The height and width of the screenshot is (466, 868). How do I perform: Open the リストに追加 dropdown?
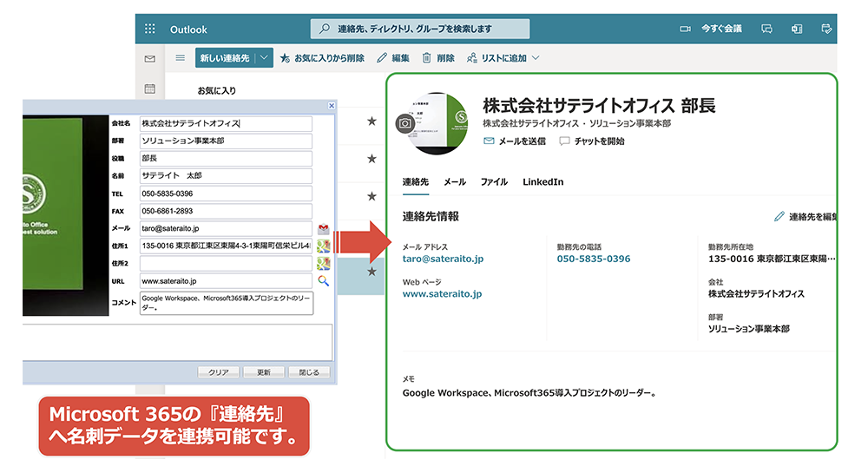(503, 58)
